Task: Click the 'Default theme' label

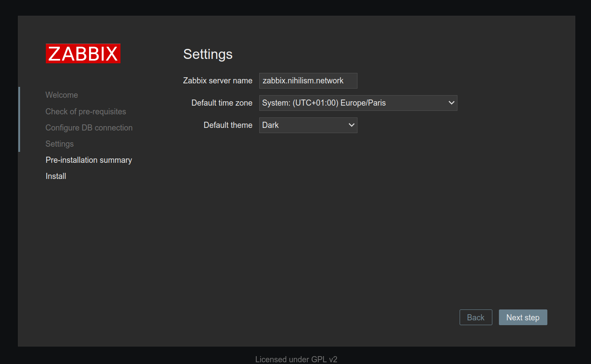Action: point(228,125)
